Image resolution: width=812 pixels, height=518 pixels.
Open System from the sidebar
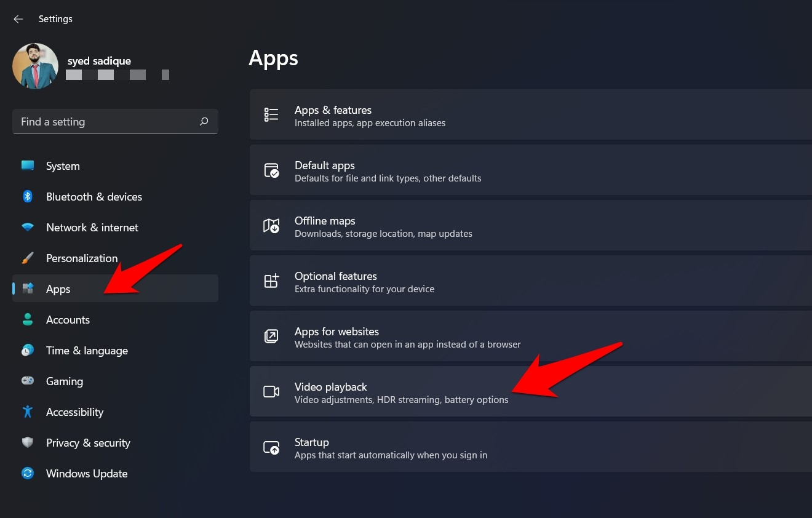63,166
